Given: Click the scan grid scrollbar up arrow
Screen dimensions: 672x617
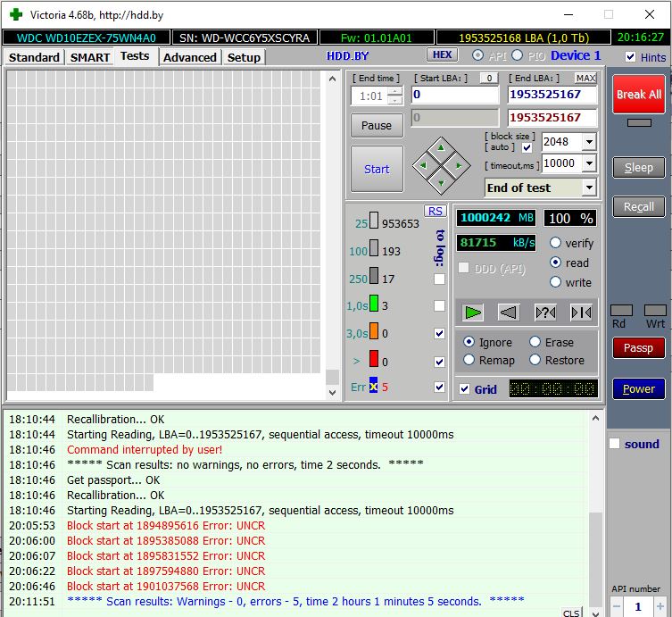Looking at the screenshot, I should [x=332, y=79].
